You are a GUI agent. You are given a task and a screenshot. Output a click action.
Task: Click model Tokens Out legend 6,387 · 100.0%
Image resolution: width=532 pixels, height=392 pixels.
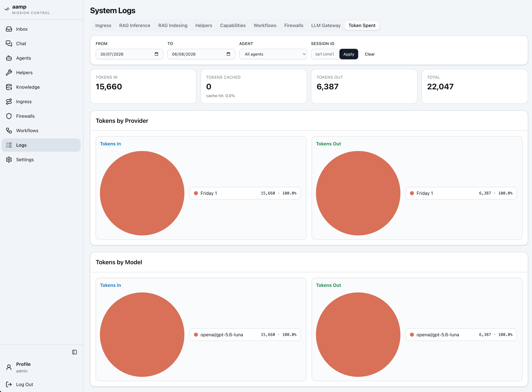pos(496,335)
